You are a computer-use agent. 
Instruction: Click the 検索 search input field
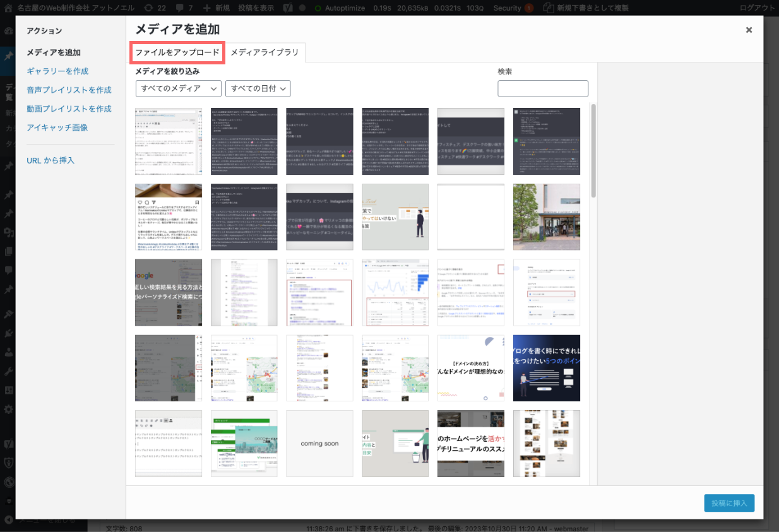click(543, 88)
